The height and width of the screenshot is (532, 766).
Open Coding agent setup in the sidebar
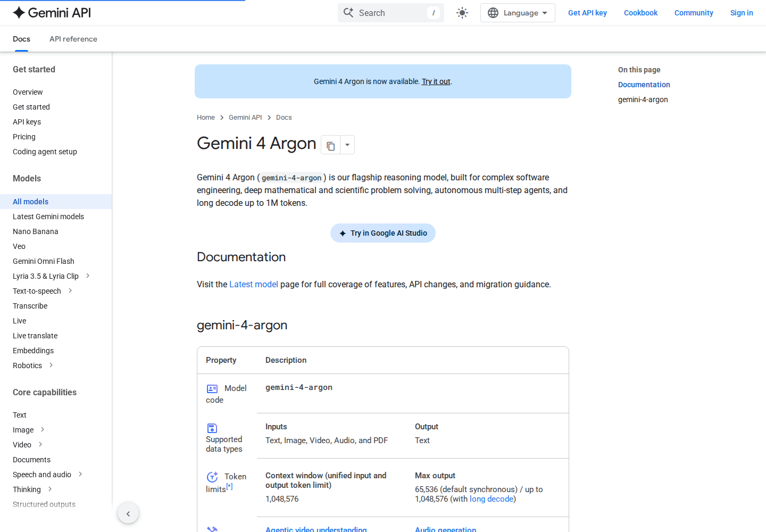(x=45, y=152)
